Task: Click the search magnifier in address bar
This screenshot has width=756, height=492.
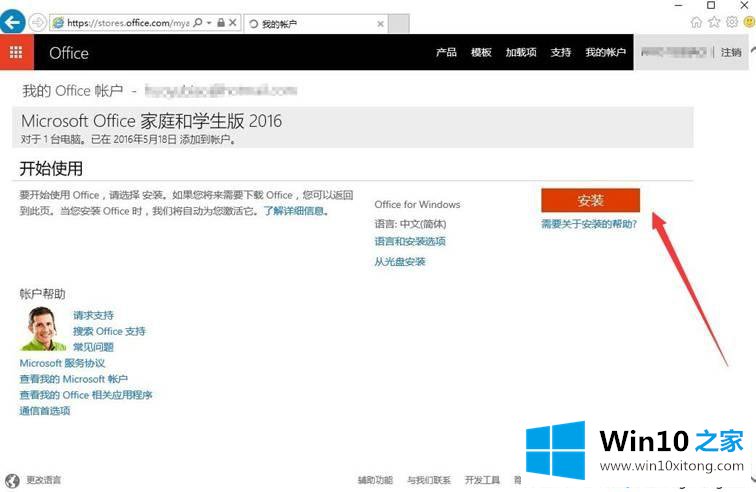Action: click(198, 23)
